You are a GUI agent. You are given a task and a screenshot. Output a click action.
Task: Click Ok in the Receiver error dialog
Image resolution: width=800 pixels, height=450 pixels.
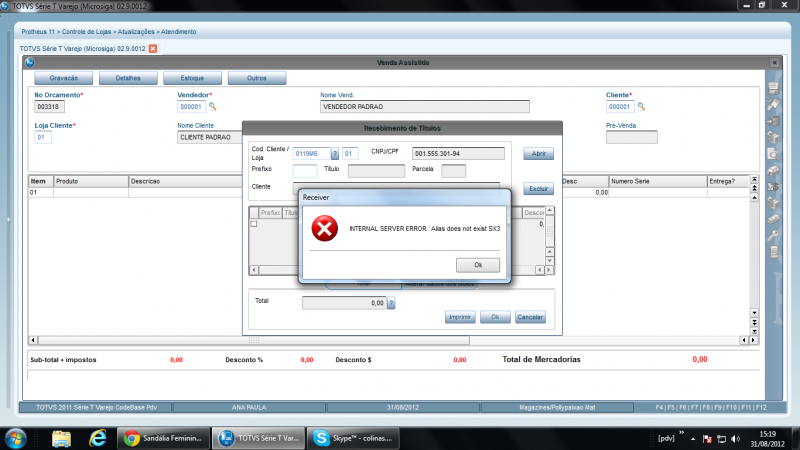[x=478, y=265]
